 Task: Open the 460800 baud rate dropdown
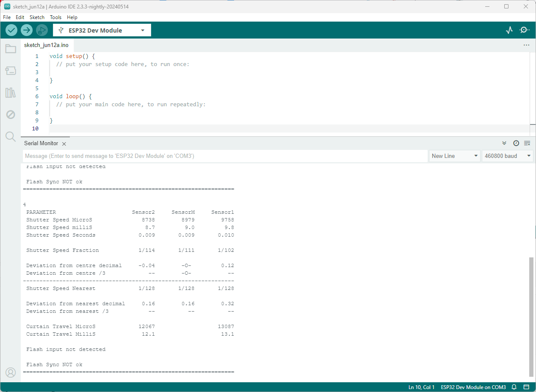coord(507,156)
